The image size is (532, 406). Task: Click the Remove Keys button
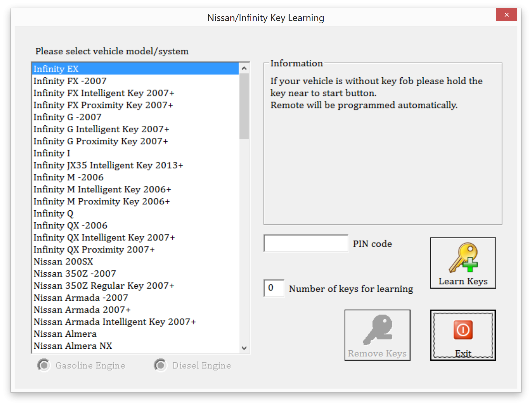(x=377, y=335)
